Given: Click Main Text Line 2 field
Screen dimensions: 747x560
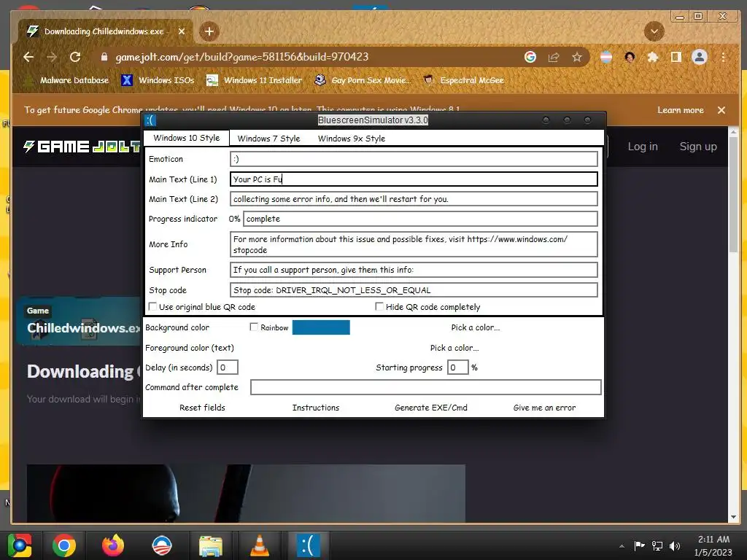Looking at the screenshot, I should 414,199.
